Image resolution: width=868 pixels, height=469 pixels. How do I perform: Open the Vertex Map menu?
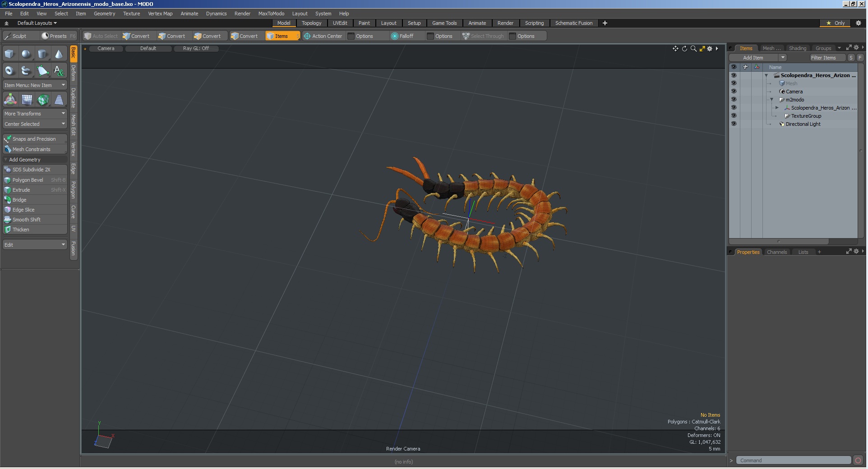tap(160, 14)
